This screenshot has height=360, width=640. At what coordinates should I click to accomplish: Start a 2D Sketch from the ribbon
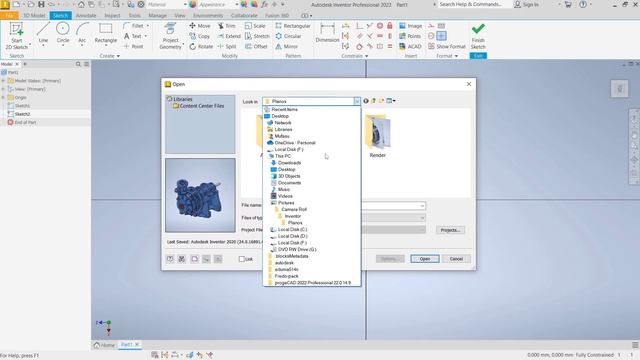pyautogui.click(x=16, y=36)
